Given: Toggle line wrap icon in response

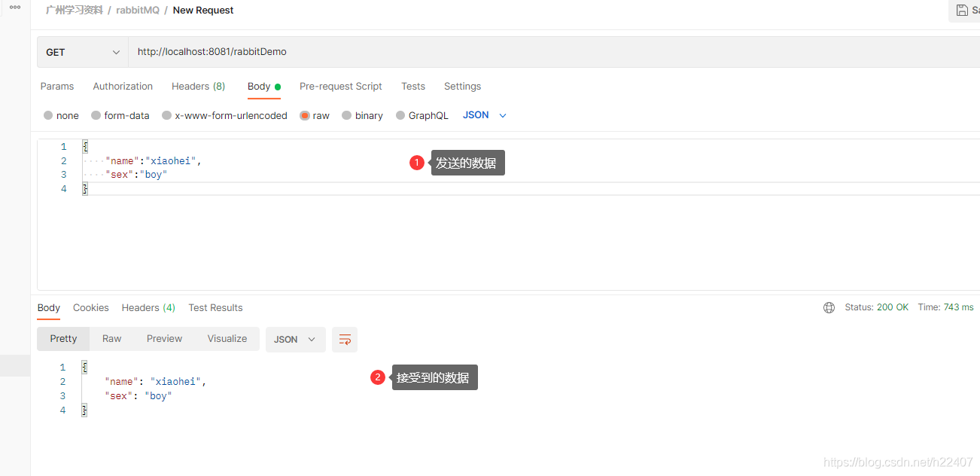Looking at the screenshot, I should [x=345, y=340].
